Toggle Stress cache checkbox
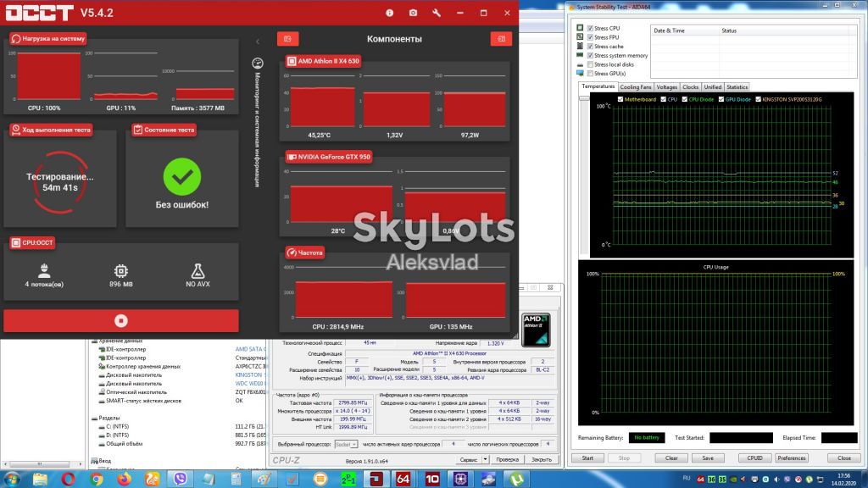The width and height of the screenshot is (868, 488). pos(590,47)
